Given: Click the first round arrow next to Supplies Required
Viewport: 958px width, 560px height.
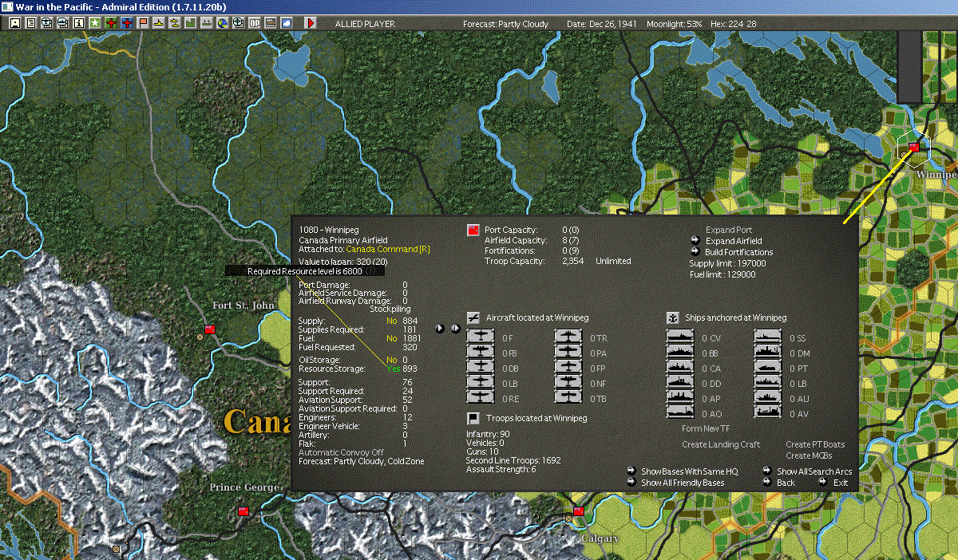Looking at the screenshot, I should tap(440, 328).
